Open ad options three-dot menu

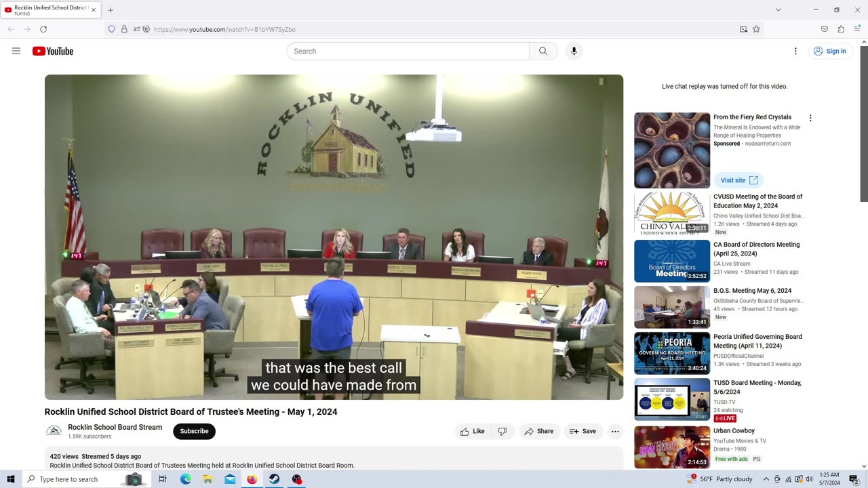pyautogui.click(x=810, y=118)
